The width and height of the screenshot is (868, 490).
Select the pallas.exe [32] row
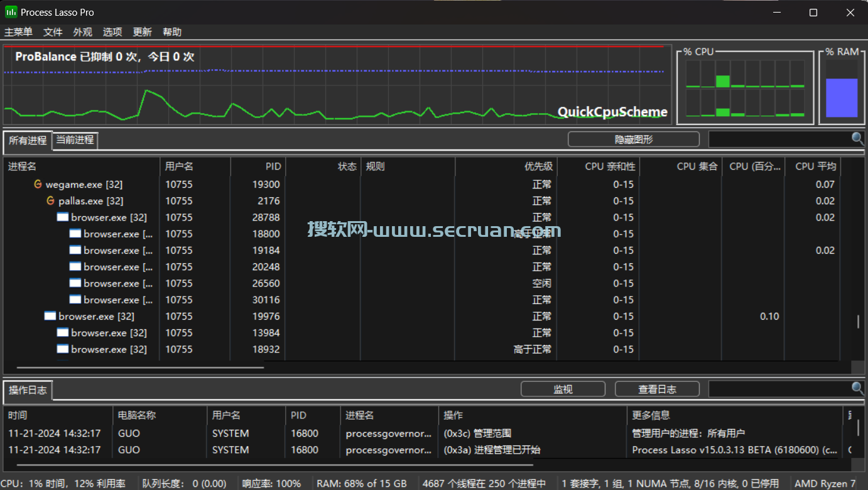tap(421, 201)
